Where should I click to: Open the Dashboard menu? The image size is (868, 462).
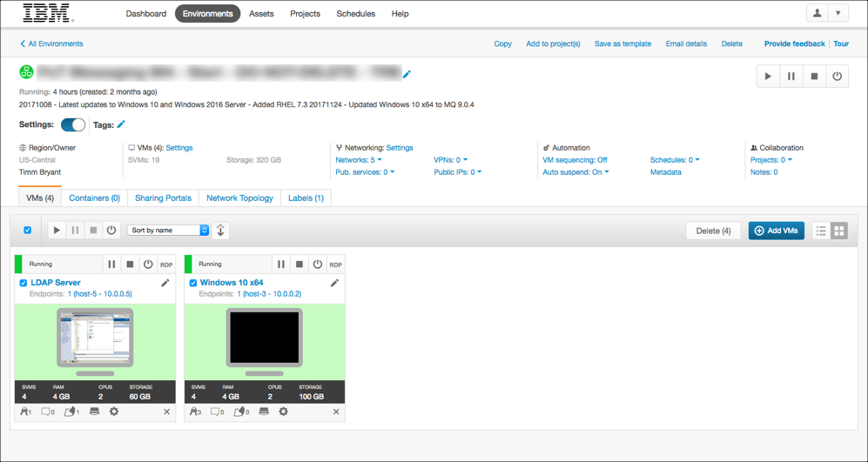[146, 14]
